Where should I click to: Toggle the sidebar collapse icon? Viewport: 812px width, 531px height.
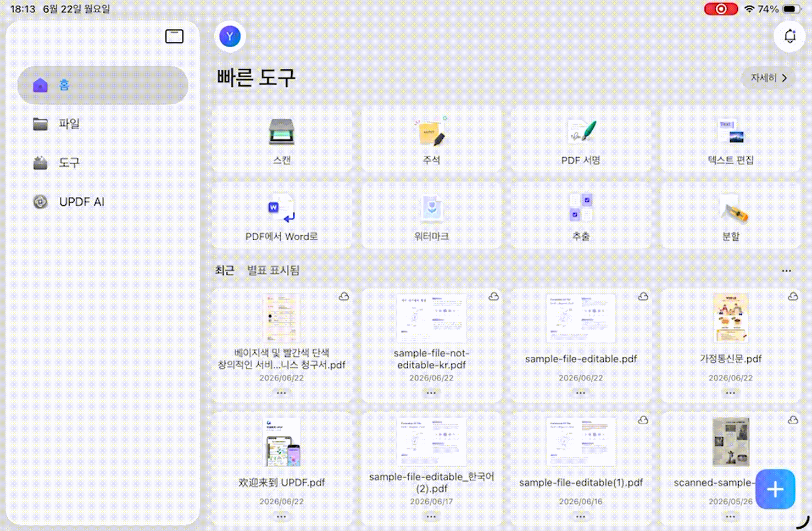point(174,36)
